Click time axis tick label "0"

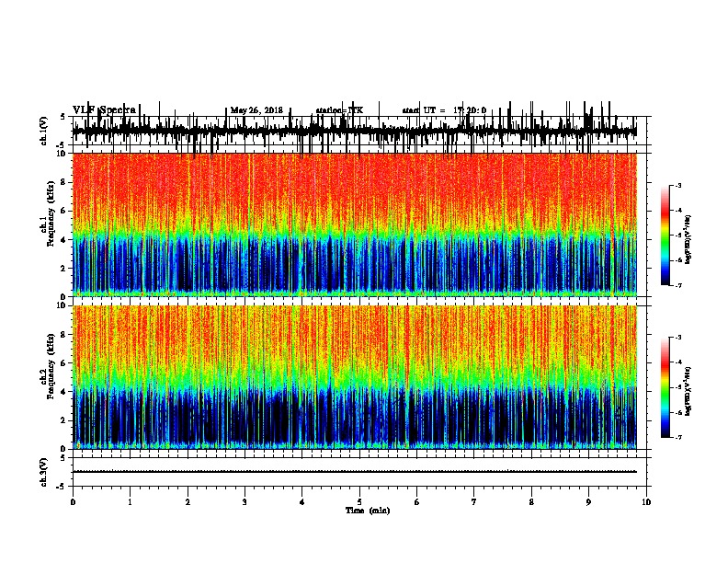[x=73, y=502]
